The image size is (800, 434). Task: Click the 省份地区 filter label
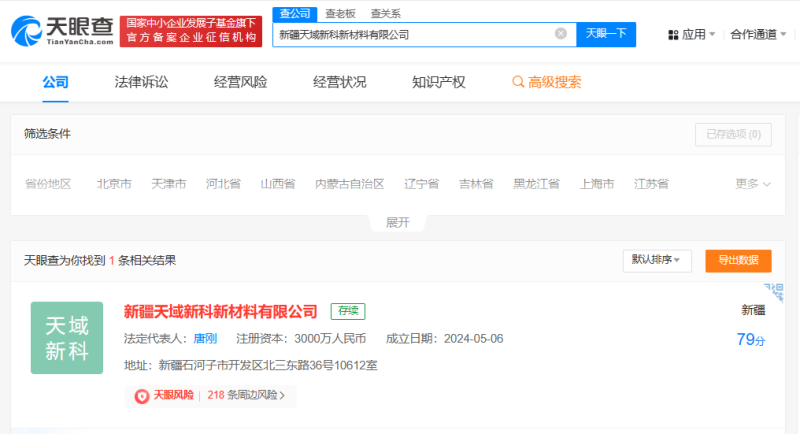tap(48, 184)
